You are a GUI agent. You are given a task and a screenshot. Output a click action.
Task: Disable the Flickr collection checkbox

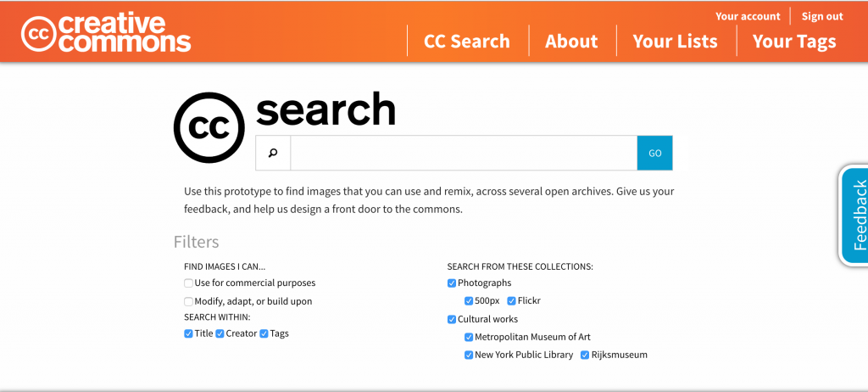coord(511,301)
